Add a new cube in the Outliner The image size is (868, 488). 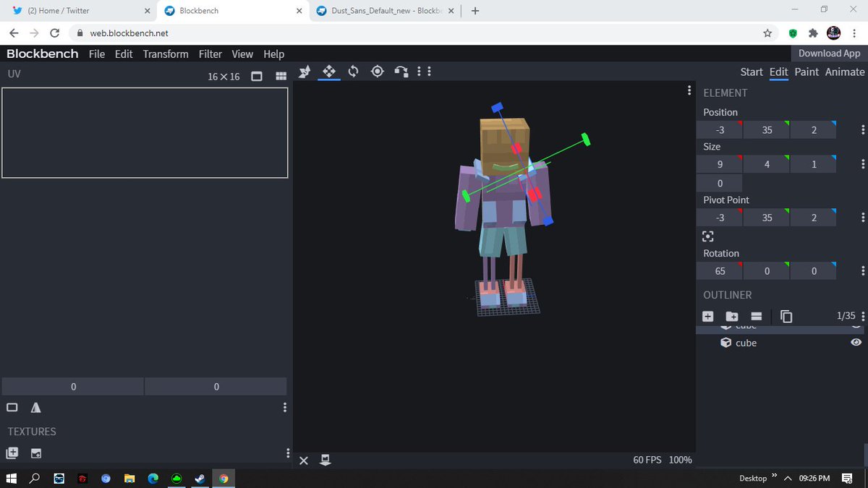pos(707,316)
